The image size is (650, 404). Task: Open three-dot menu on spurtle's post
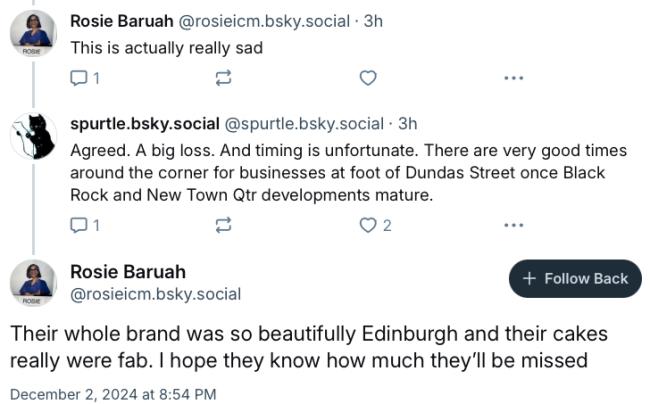pos(514,225)
